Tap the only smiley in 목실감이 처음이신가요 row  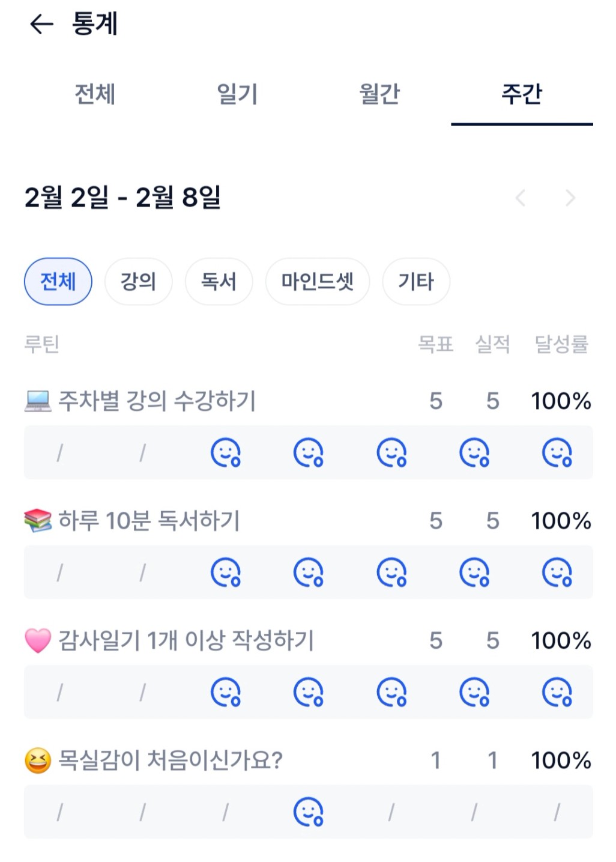[x=309, y=812]
